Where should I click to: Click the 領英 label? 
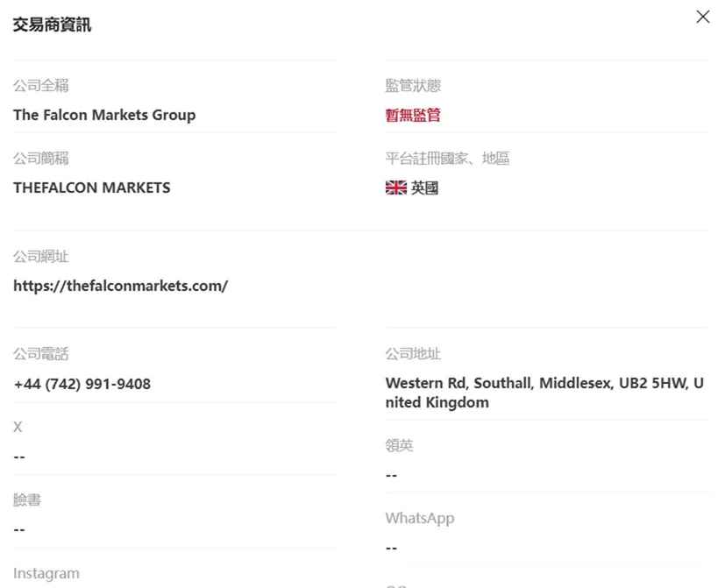(x=399, y=445)
